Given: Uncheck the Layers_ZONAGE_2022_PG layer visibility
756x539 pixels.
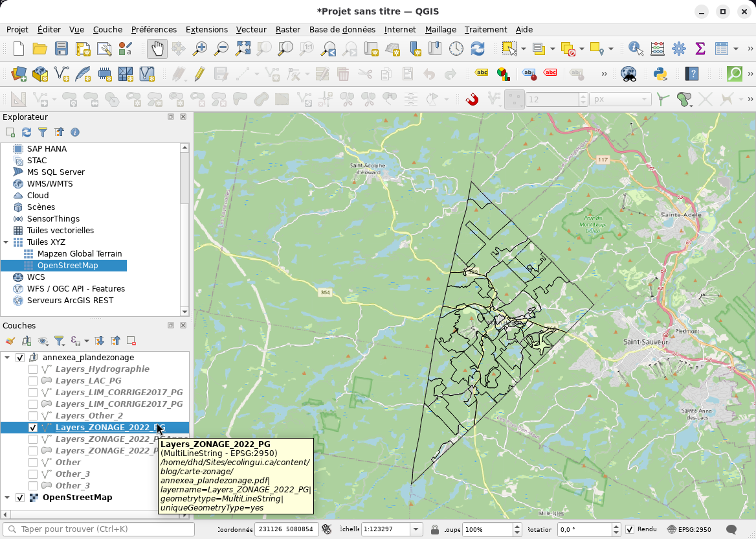Looking at the screenshot, I should point(33,428).
